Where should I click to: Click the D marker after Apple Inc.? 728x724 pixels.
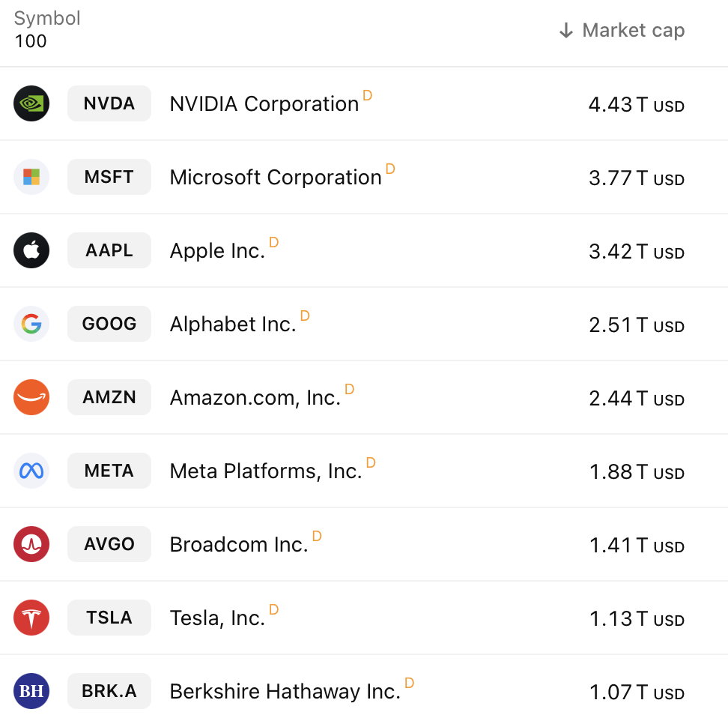point(273,242)
